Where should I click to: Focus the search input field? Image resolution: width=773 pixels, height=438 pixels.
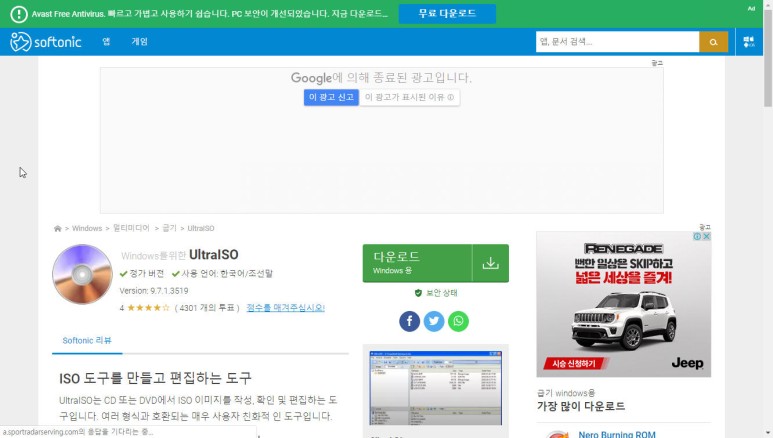coord(617,42)
